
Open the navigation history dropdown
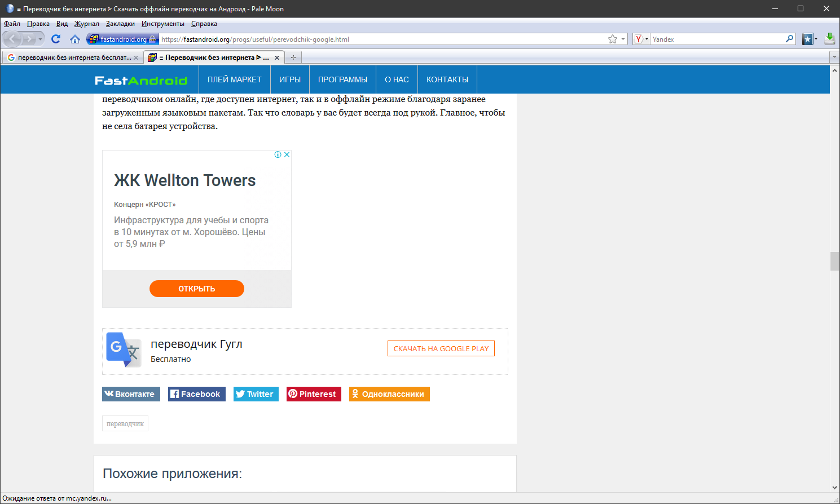point(40,39)
